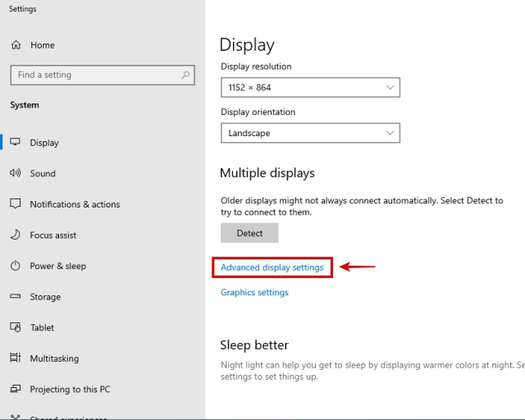The image size is (525, 420).
Task: Click the Focus assist moon icon
Action: tap(15, 235)
